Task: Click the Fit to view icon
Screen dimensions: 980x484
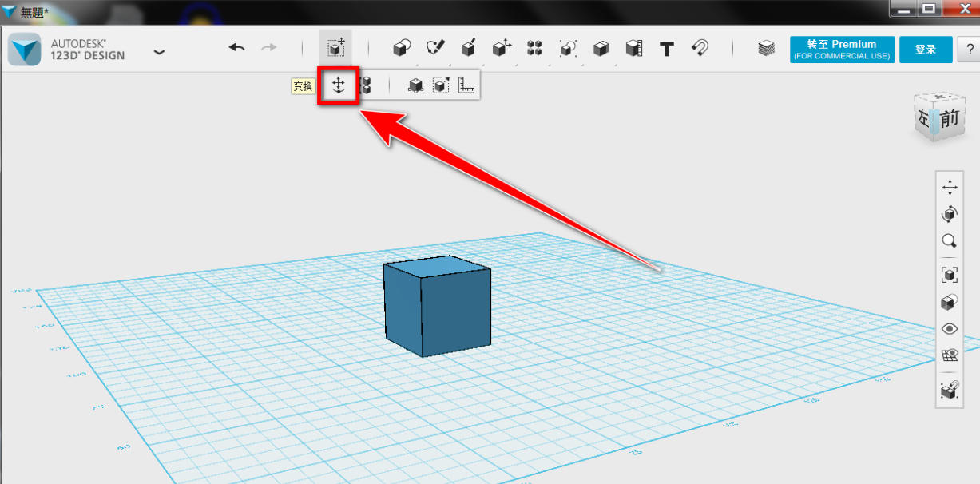Action: click(950, 276)
